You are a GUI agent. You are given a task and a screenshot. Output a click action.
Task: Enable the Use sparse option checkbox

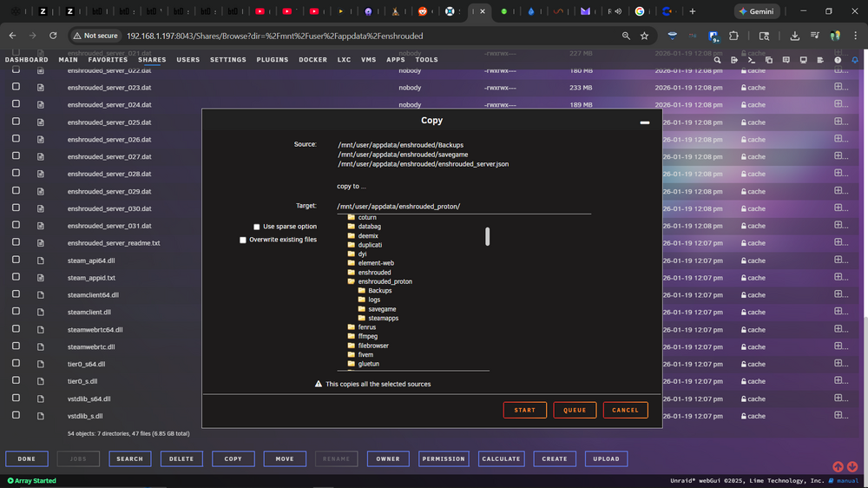point(256,227)
